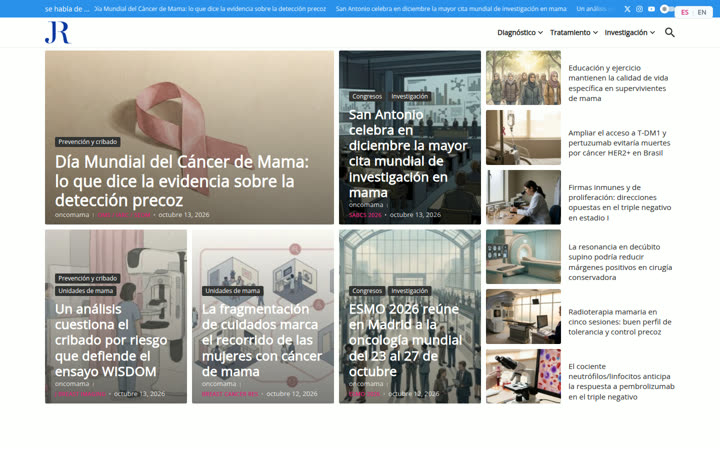
Task: Switch language to EN
Action: click(702, 12)
